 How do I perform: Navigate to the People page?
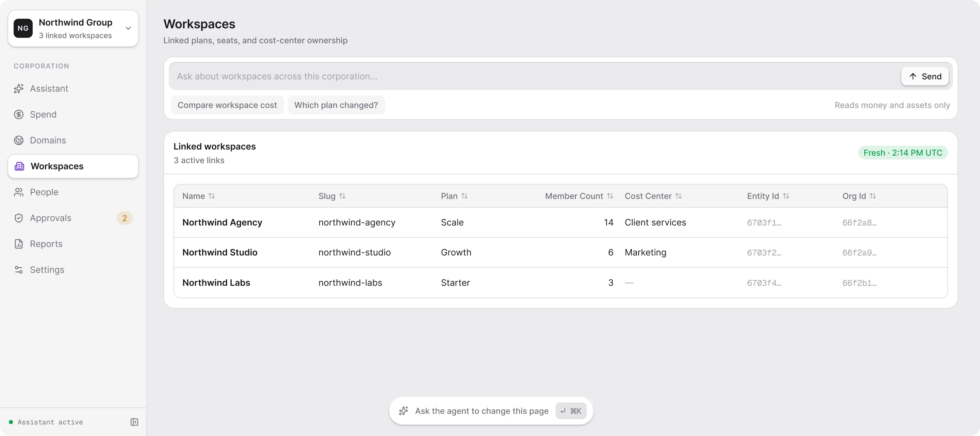[x=73, y=192]
